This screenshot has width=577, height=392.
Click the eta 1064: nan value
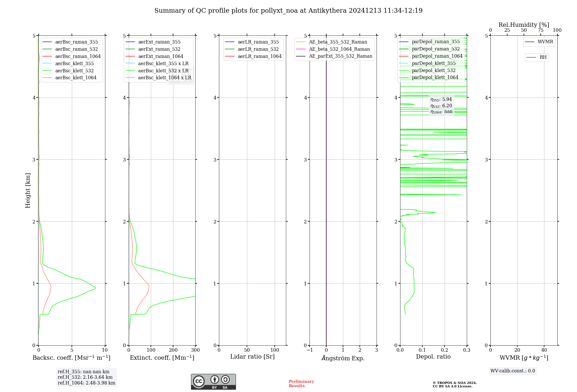click(x=441, y=112)
